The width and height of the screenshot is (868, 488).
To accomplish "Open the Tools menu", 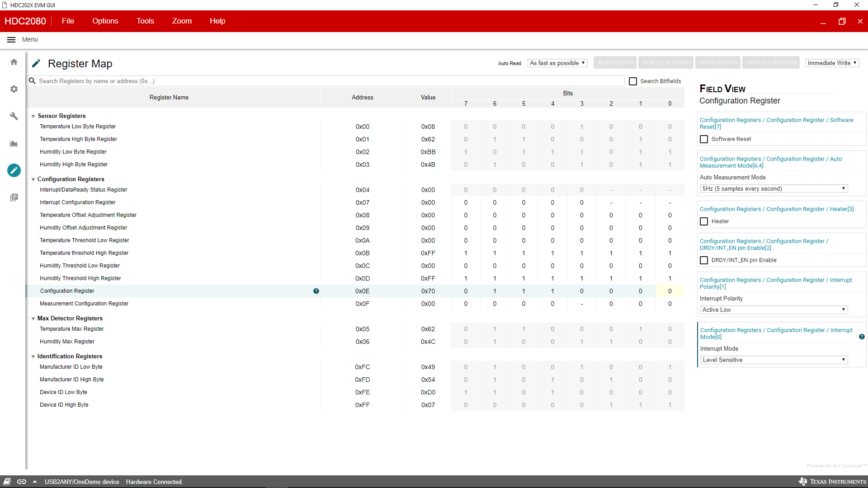I will point(145,21).
